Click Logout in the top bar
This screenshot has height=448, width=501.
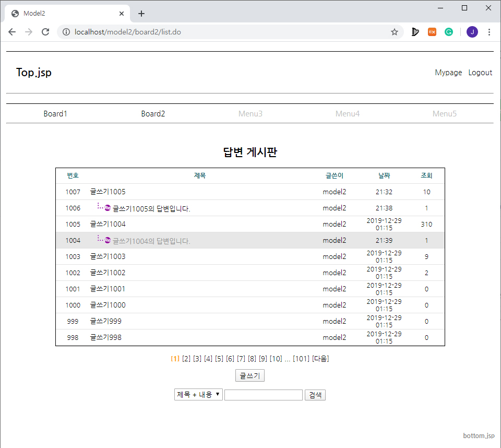pos(480,73)
